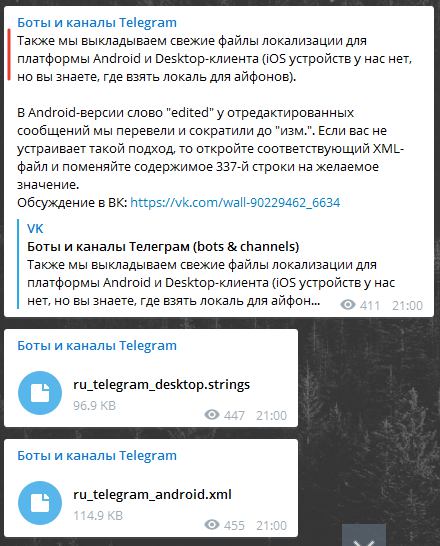
Task: Download the ru_telegram_android.xml file icon
Action: point(40,503)
